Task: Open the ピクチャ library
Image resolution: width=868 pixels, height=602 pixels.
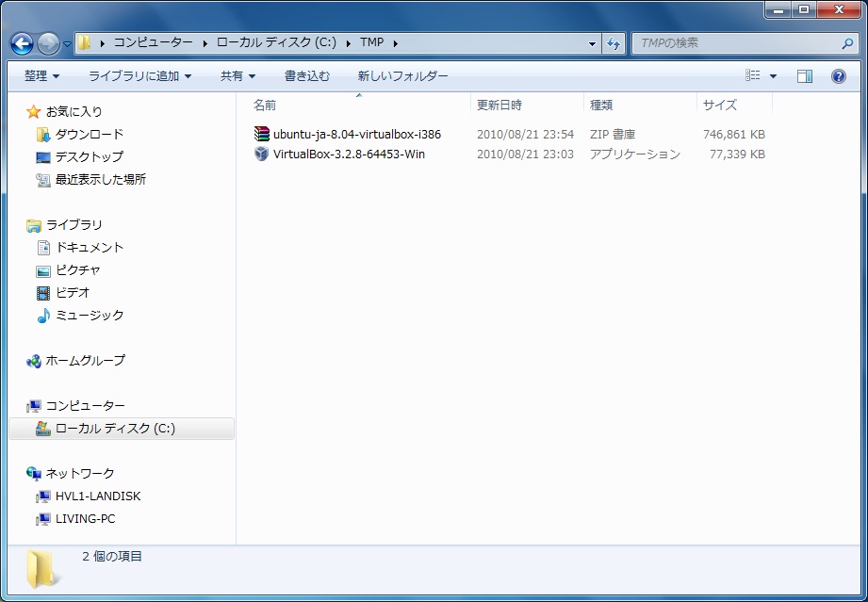Action: click(x=77, y=270)
